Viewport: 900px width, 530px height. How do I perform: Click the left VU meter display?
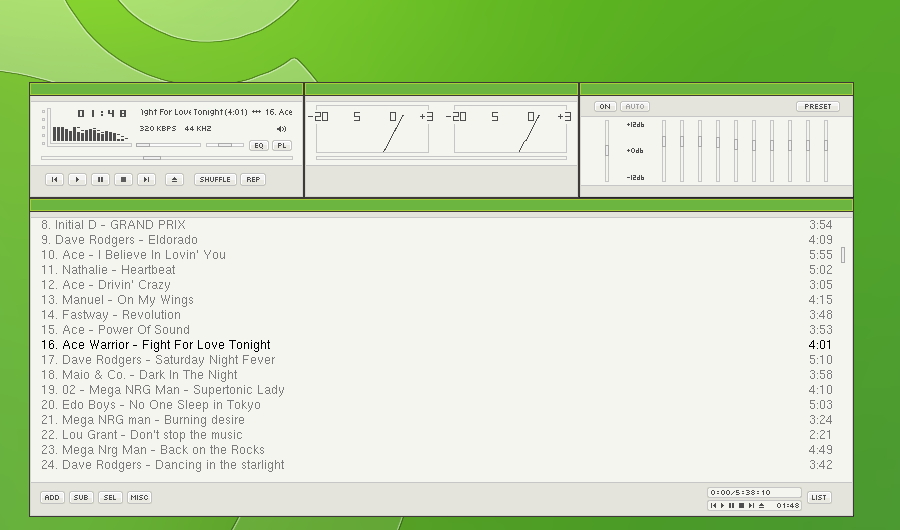pos(372,129)
